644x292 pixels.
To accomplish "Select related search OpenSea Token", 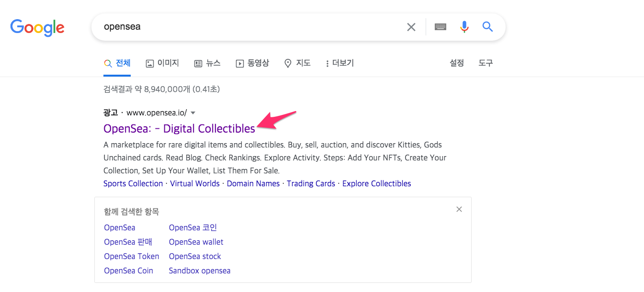I will pyautogui.click(x=132, y=256).
